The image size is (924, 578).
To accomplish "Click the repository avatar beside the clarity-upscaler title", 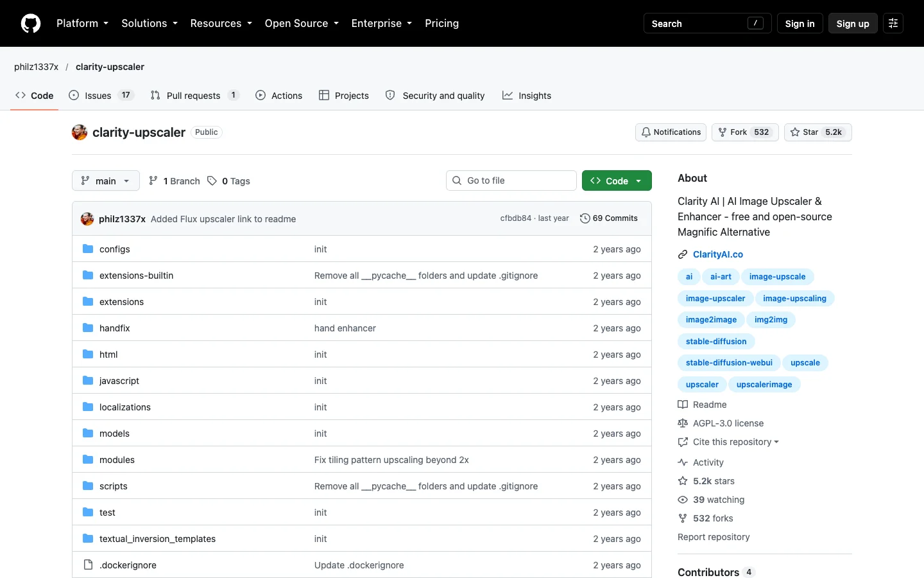I will click(80, 132).
